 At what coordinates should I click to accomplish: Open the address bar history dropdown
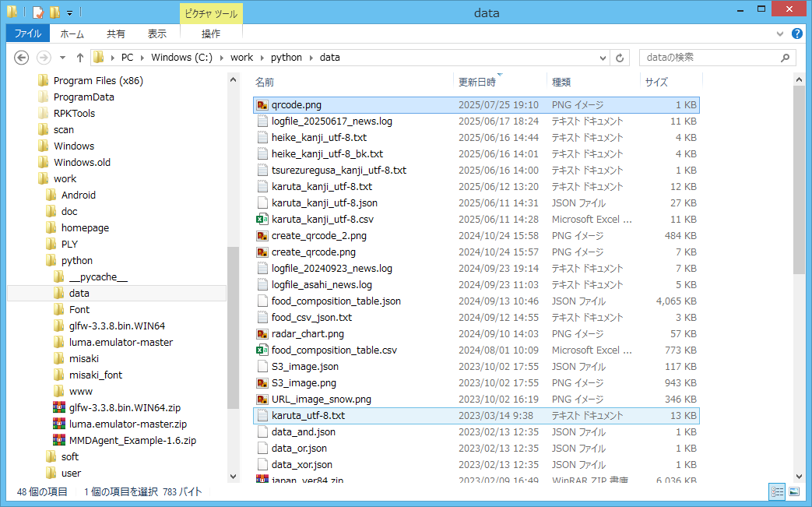pyautogui.click(x=603, y=58)
